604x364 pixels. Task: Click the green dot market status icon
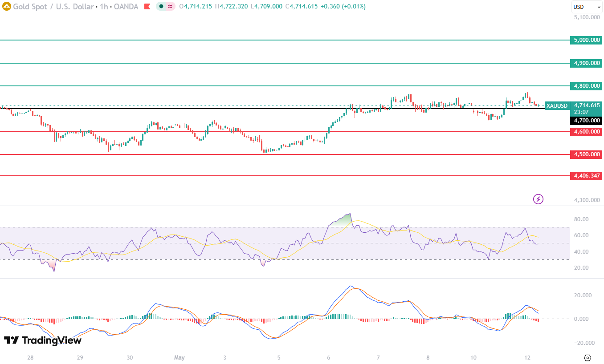pyautogui.click(x=161, y=7)
